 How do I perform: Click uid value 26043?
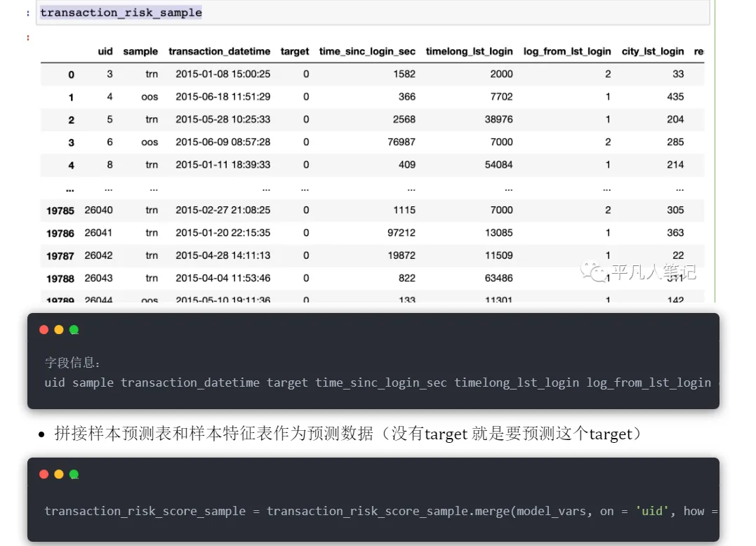pos(98,278)
